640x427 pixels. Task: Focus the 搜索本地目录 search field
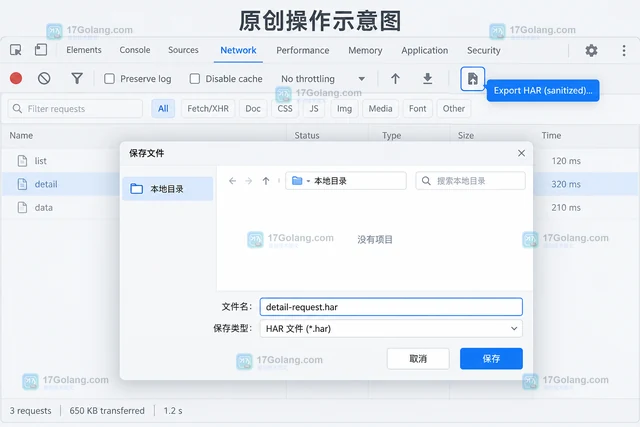[x=470, y=181]
